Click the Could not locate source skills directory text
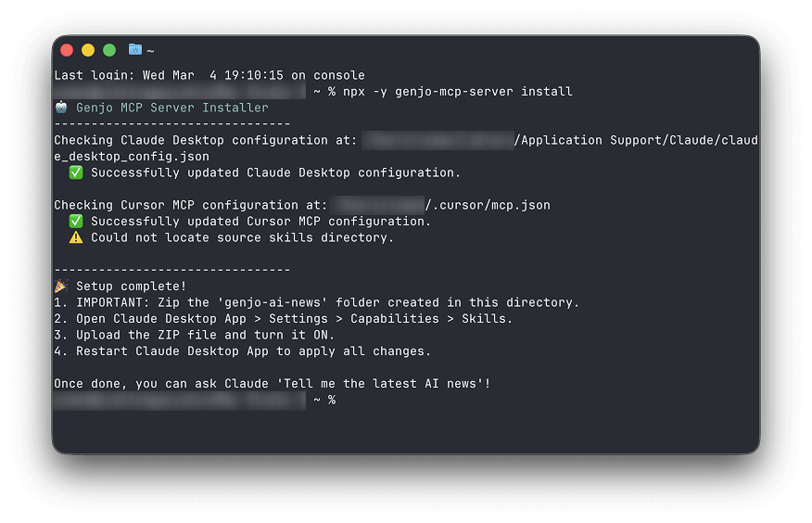Viewport: 812px width, 523px height. coord(242,237)
